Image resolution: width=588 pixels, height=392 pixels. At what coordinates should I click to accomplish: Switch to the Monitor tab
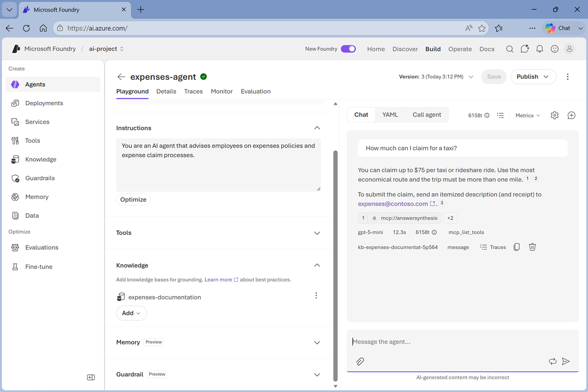221,91
